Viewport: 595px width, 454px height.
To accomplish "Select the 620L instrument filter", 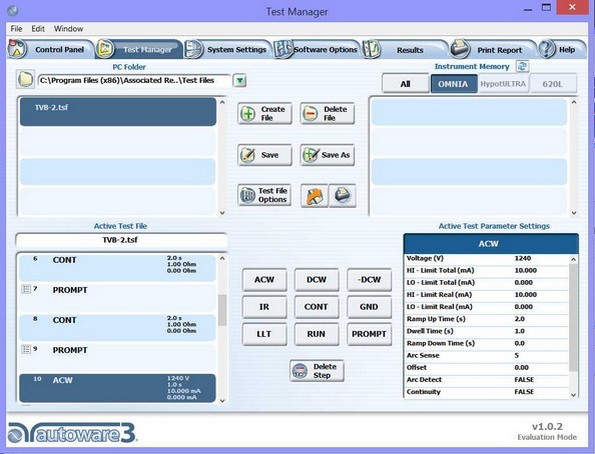I will 552,84.
